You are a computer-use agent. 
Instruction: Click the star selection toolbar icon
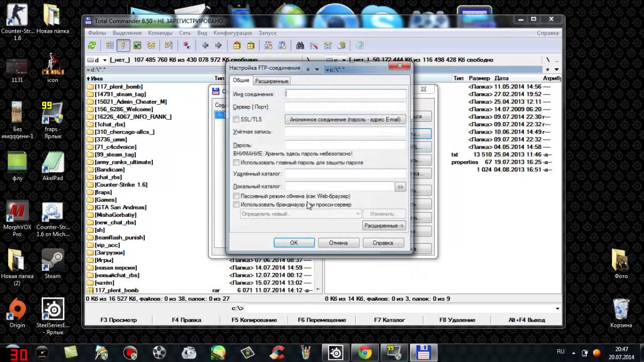[187, 45]
